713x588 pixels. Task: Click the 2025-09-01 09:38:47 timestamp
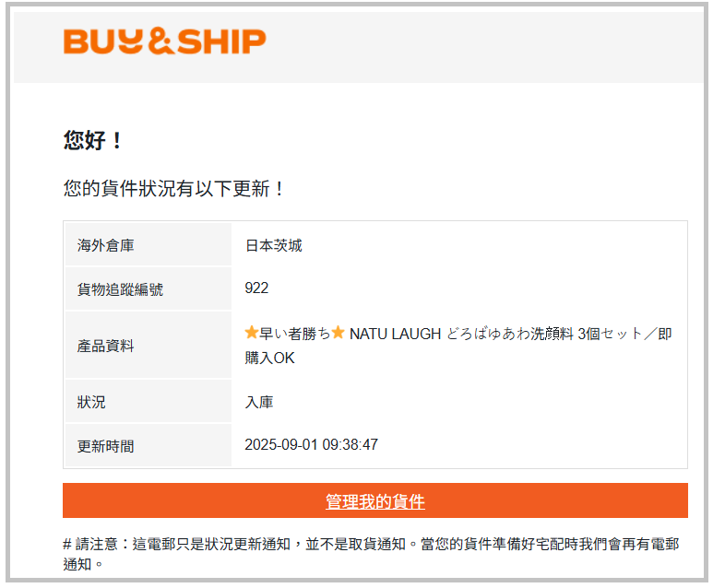pyautogui.click(x=311, y=445)
